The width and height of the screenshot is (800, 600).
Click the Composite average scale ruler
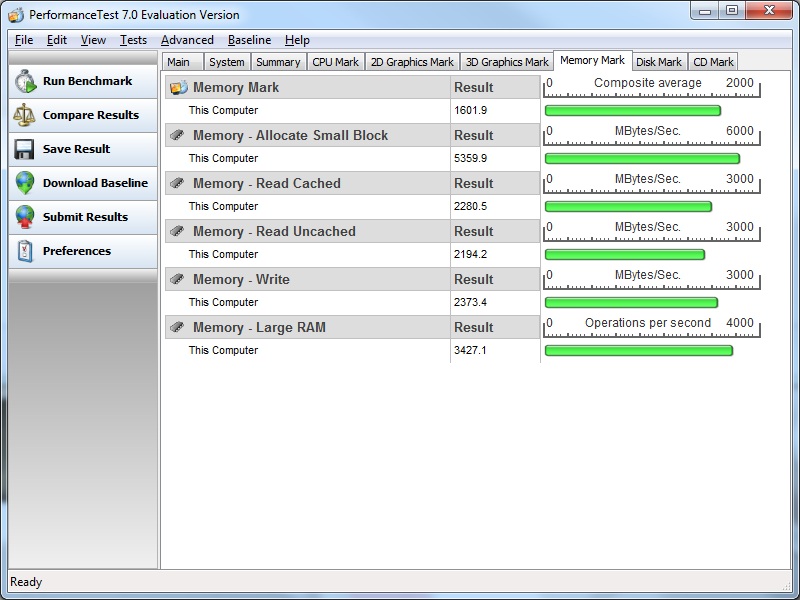[x=652, y=87]
